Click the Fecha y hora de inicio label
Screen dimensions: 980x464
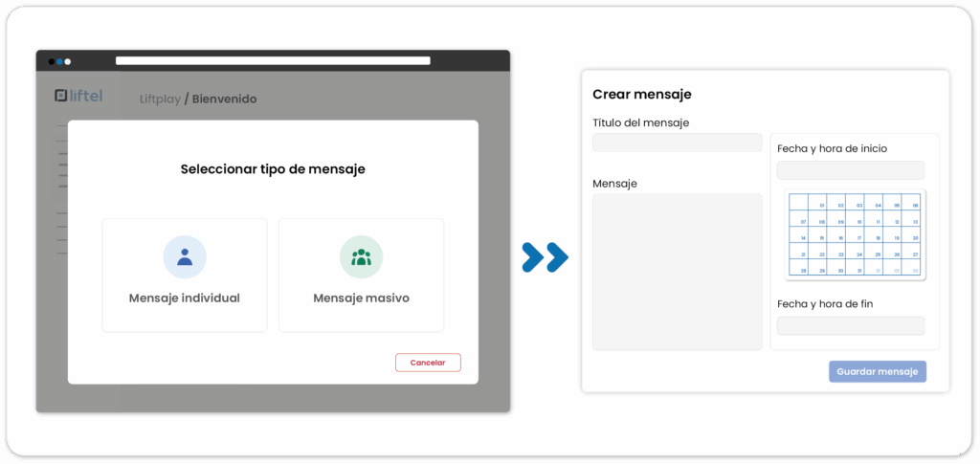[832, 148]
